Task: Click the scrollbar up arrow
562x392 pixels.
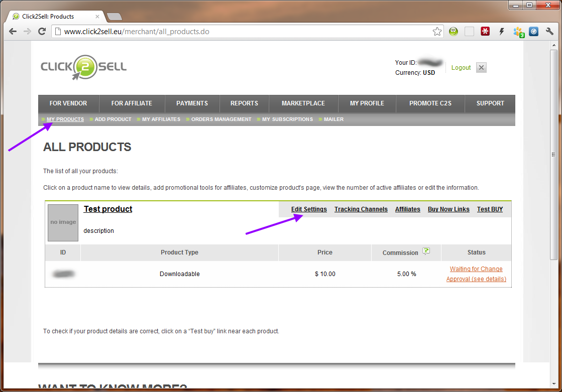Action: 554,45
